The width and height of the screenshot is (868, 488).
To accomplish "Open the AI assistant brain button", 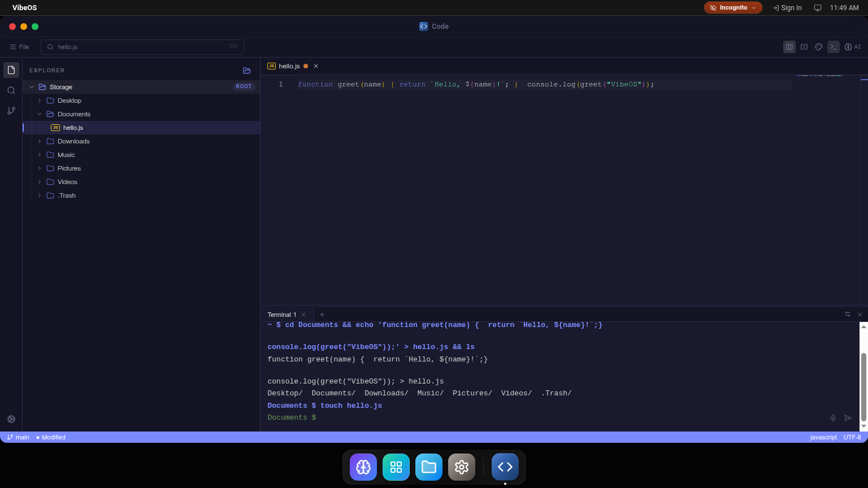I will pos(853,47).
